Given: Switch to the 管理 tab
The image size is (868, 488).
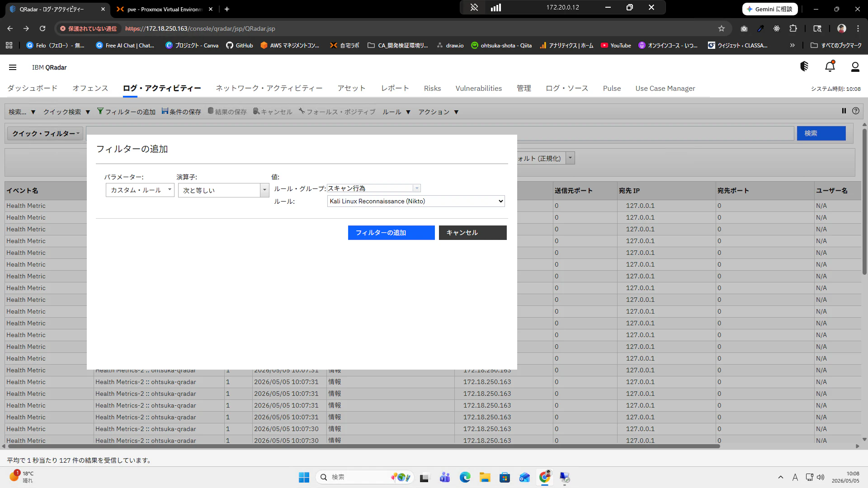Looking at the screenshot, I should pyautogui.click(x=524, y=88).
